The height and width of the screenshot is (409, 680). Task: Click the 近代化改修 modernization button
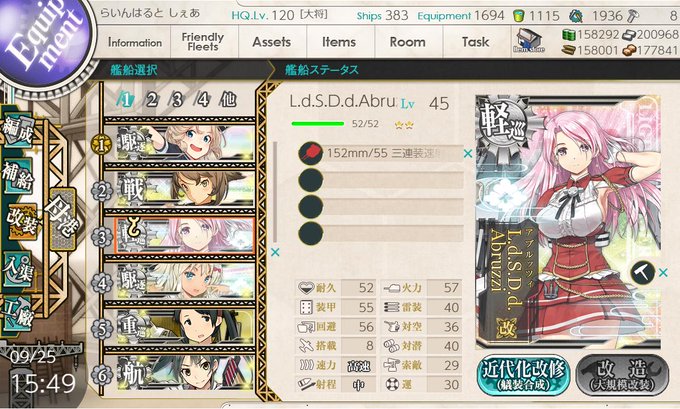click(523, 374)
